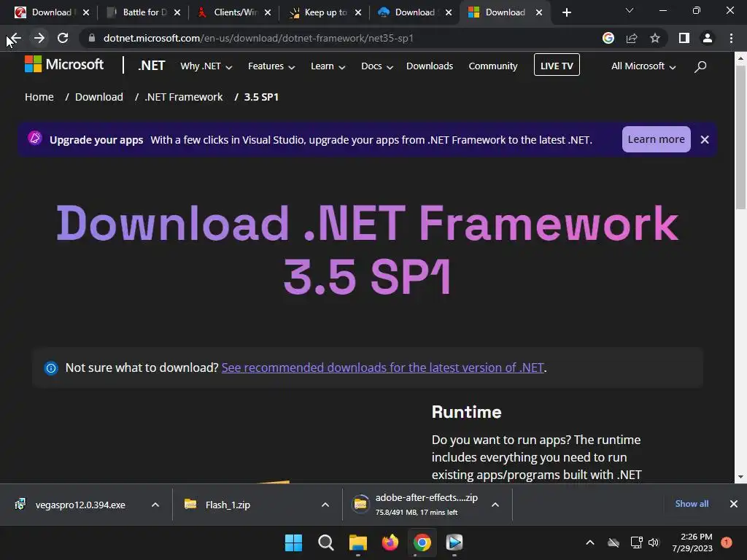Click the page vertical scrollbar thumb

point(740,137)
